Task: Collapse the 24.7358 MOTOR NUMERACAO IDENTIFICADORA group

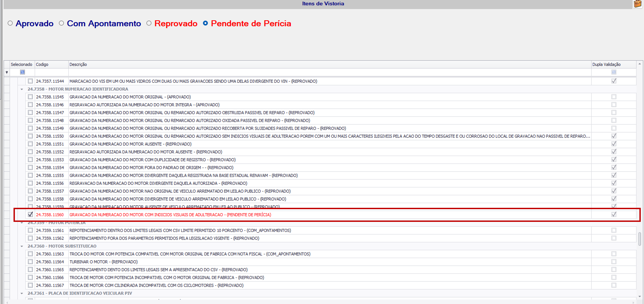Action: tap(22, 89)
